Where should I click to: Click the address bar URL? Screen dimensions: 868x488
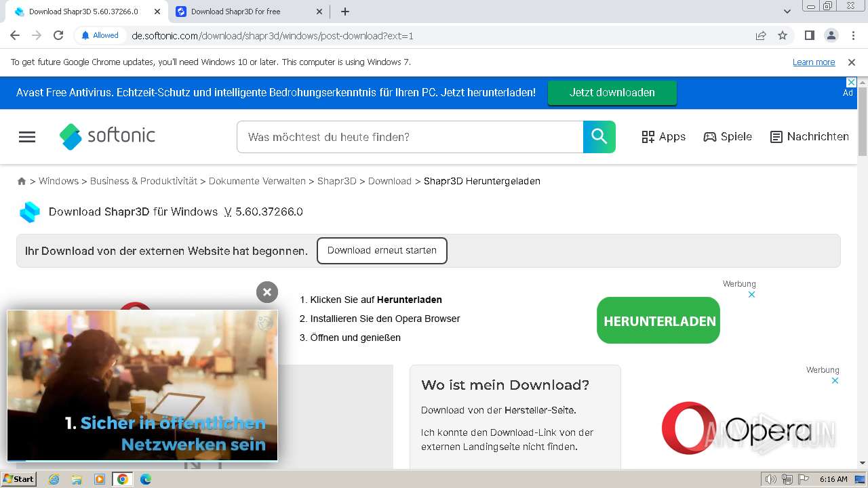pos(273,36)
